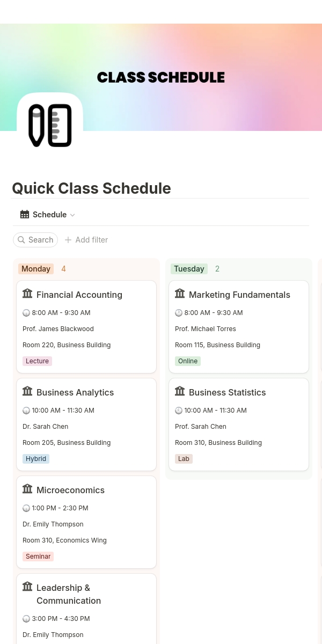Open the Monday group label
The height and width of the screenshot is (644, 322).
[x=36, y=269]
